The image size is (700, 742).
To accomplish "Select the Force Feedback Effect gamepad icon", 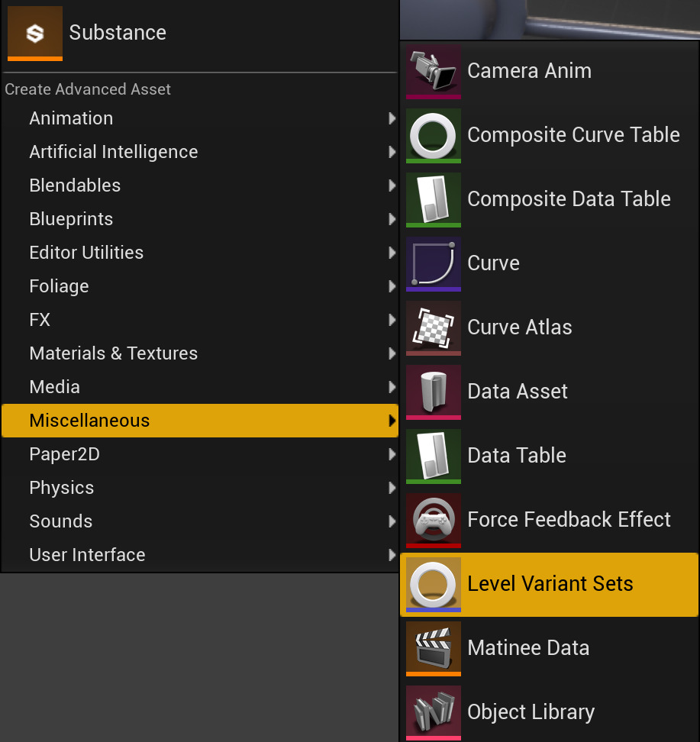I will click(x=433, y=520).
